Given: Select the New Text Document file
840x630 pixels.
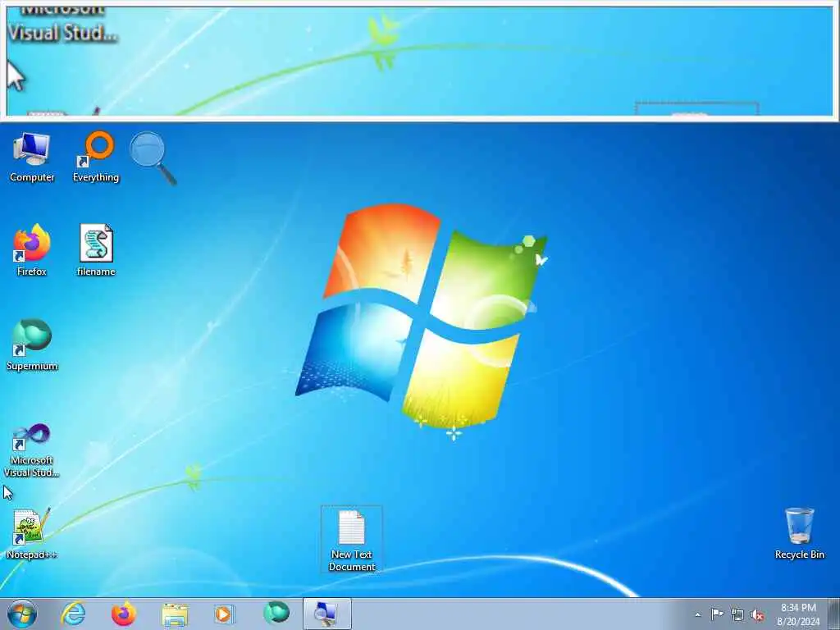Looking at the screenshot, I should [351, 540].
